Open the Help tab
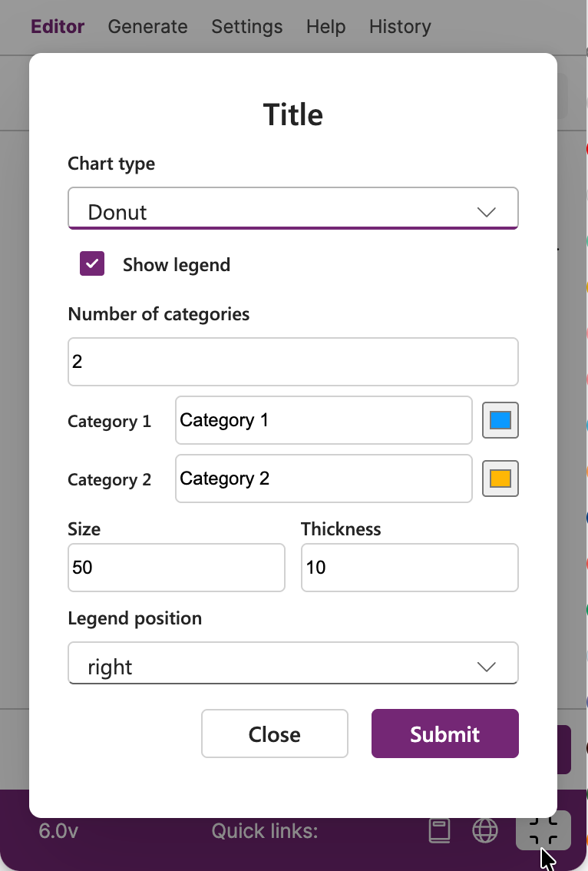The width and height of the screenshot is (588, 871). [x=326, y=27]
